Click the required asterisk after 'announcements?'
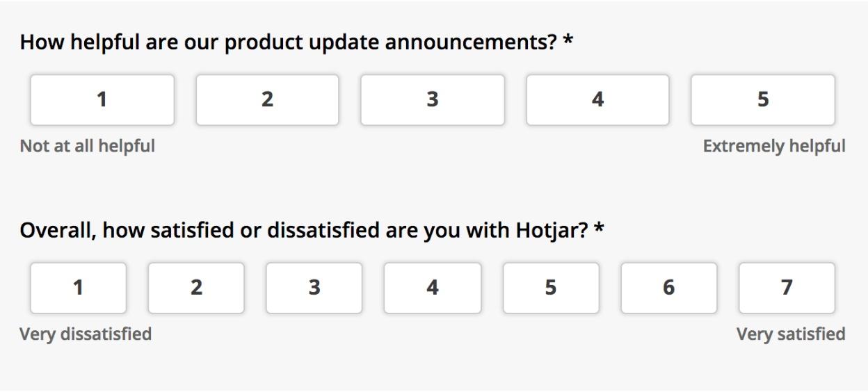Screen dimensions: 868x392 click(568, 40)
